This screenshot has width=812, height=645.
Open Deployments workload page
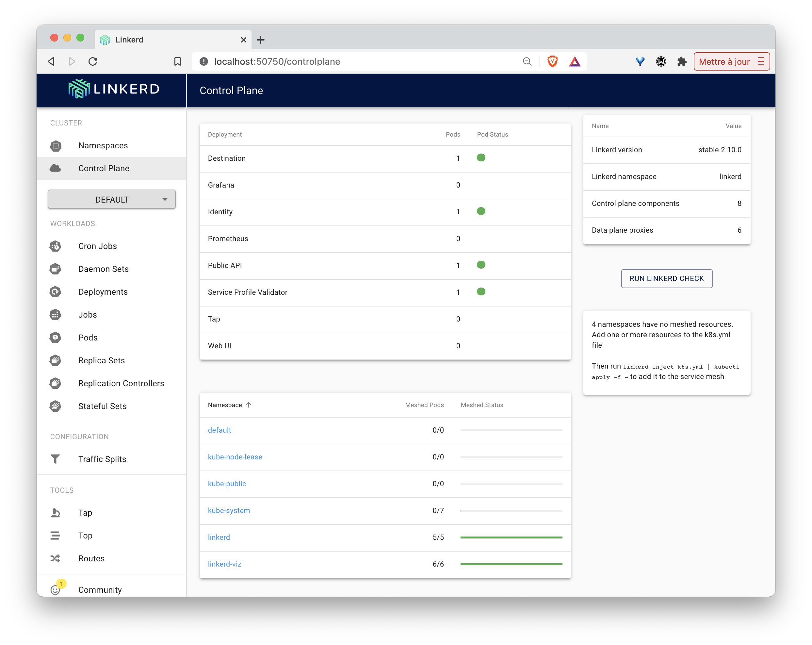pos(111,292)
